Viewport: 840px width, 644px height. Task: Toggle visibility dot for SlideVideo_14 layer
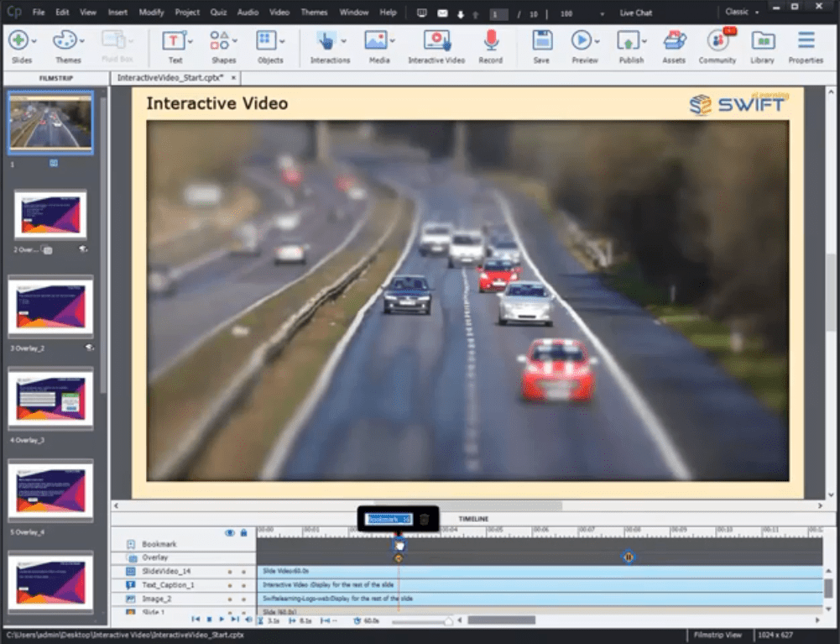click(x=230, y=572)
